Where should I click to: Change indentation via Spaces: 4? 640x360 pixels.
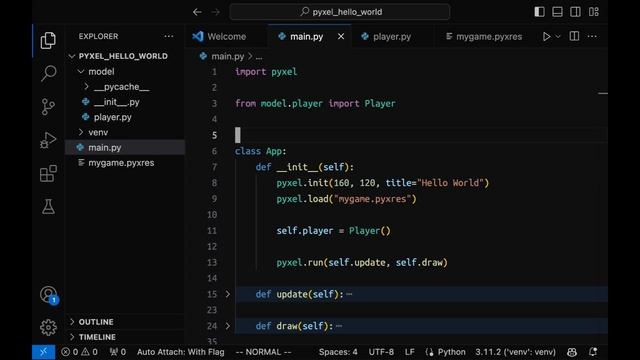(338, 352)
